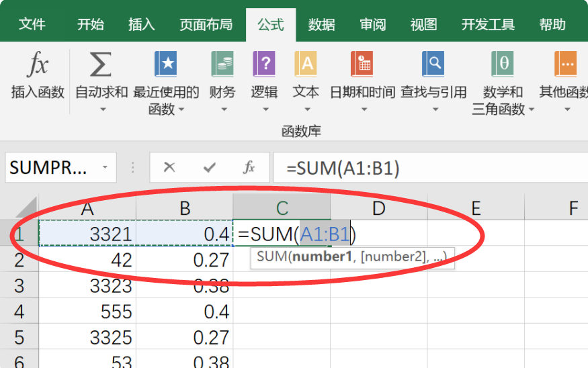Expand the Text functions dropdown arrow
The height and width of the screenshot is (368, 588).
tap(307, 109)
